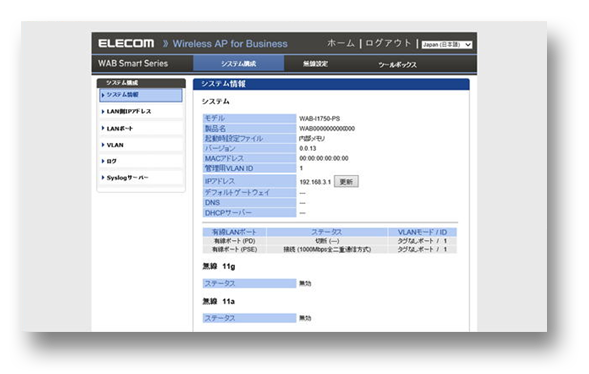Click the arrow icon beside ログ
589x374 pixels.
[x=103, y=161]
